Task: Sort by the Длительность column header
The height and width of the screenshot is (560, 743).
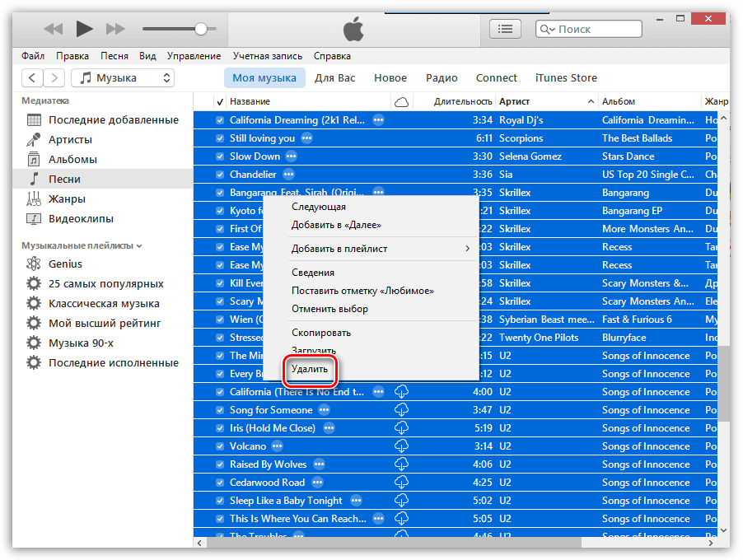Action: click(x=455, y=101)
